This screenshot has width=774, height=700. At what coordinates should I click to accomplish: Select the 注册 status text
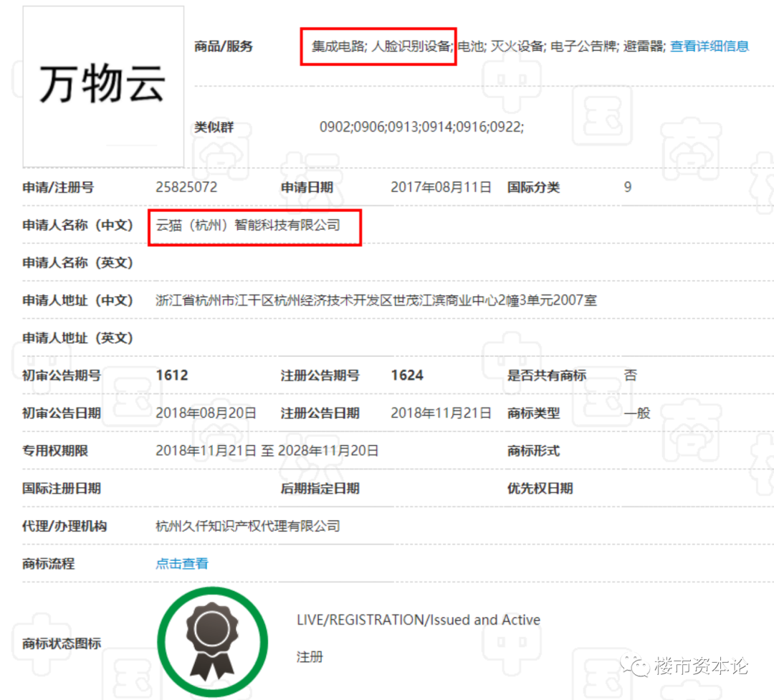coord(310,657)
